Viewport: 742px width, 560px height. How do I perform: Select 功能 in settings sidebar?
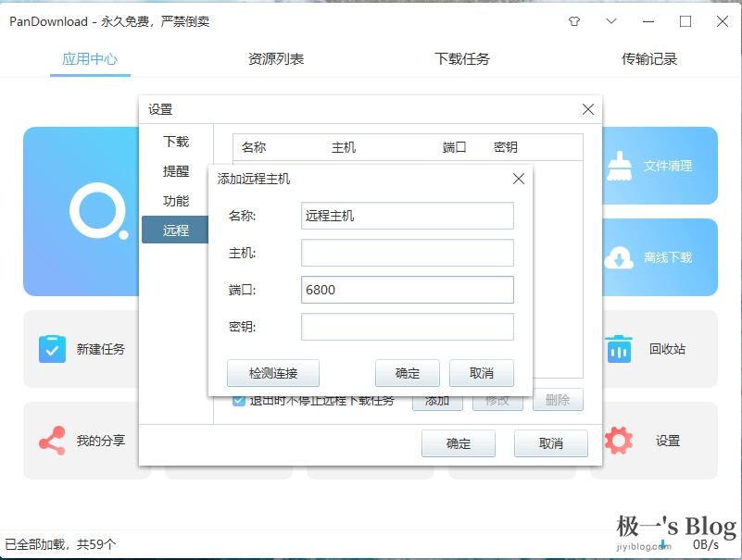176,201
